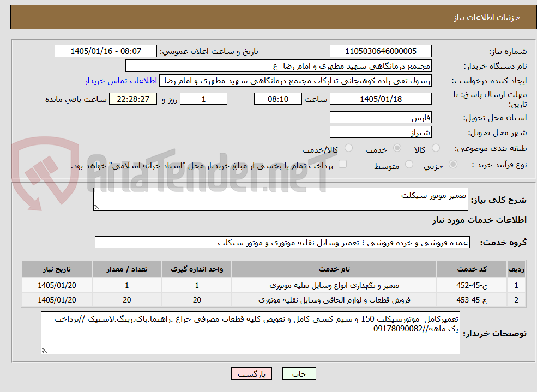Click the buyer organization name field
The width and height of the screenshot is (537, 392).
click(279, 66)
